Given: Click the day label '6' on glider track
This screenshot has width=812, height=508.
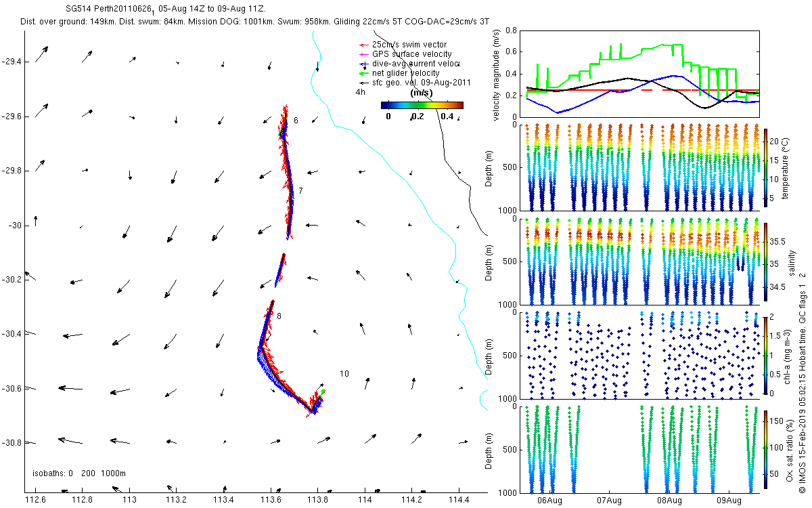Looking at the screenshot, I should coord(296,121).
